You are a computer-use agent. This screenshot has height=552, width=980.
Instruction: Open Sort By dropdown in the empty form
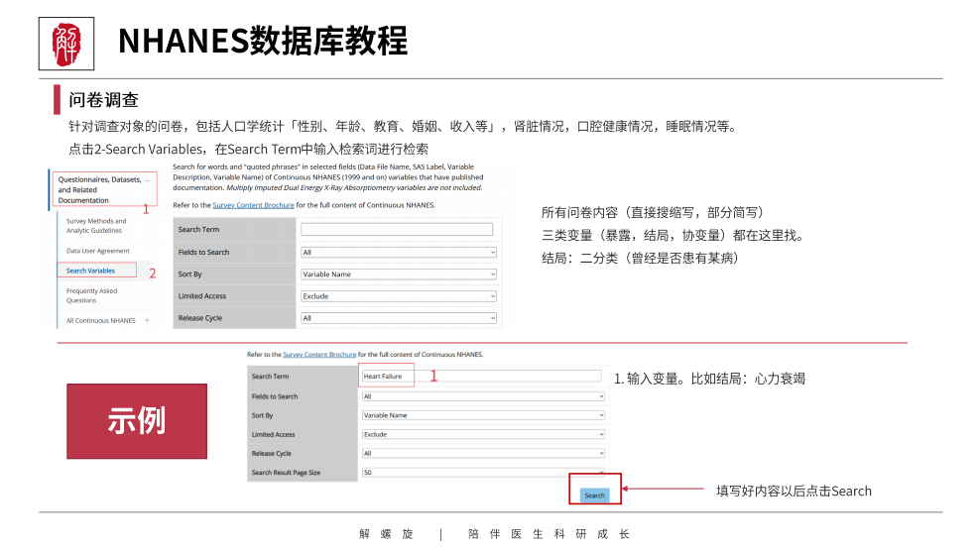399,275
